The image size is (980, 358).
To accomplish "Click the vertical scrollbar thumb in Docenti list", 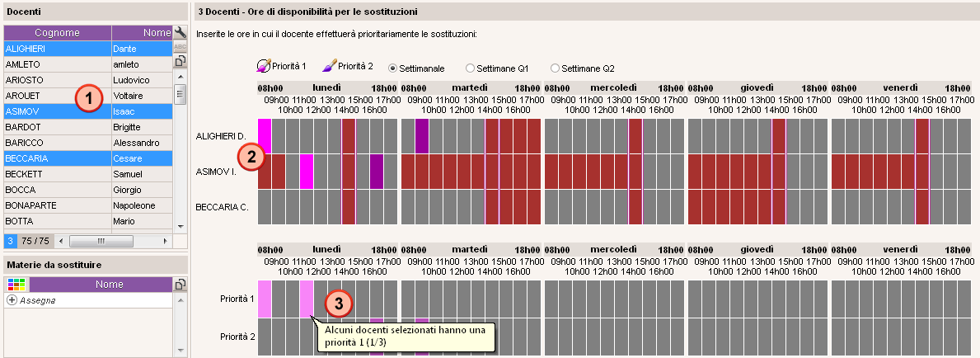I will pos(180,95).
